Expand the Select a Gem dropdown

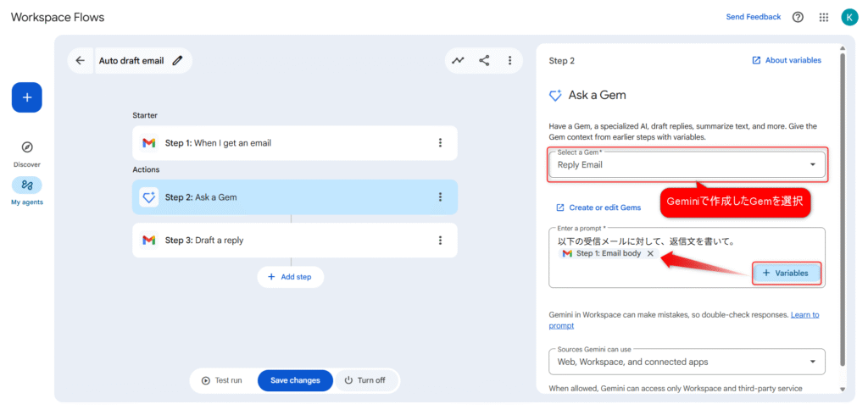(813, 164)
